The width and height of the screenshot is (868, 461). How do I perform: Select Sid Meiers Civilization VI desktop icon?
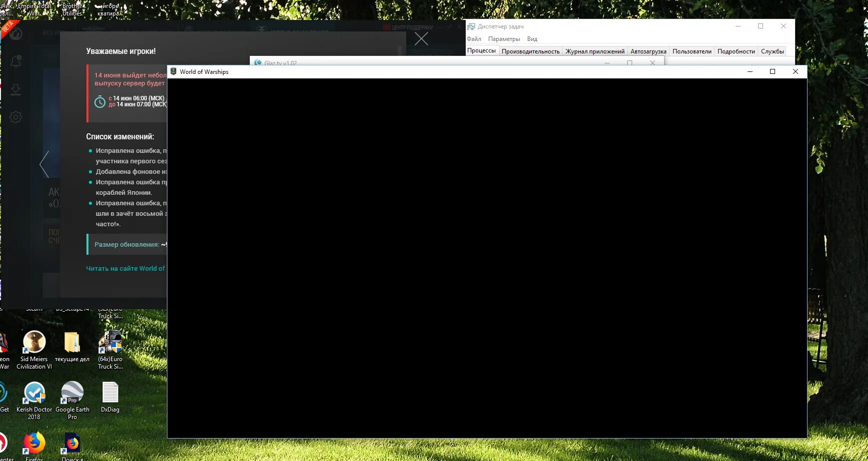coord(34,350)
